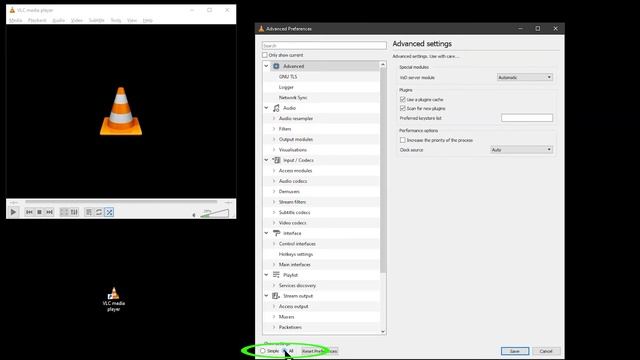Collapse the Interface tree section
Viewport: 640px width, 360px height.
[x=267, y=233]
